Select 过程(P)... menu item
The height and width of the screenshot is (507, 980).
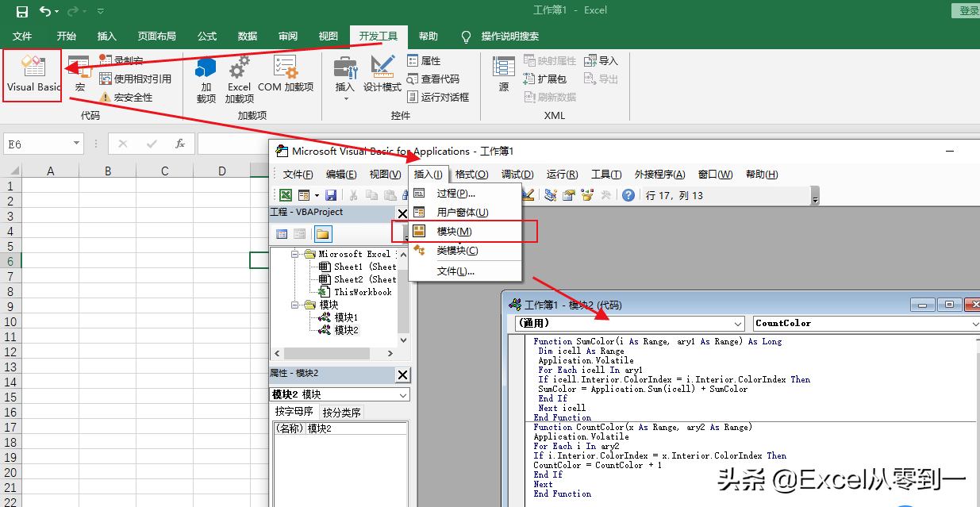pos(465,193)
